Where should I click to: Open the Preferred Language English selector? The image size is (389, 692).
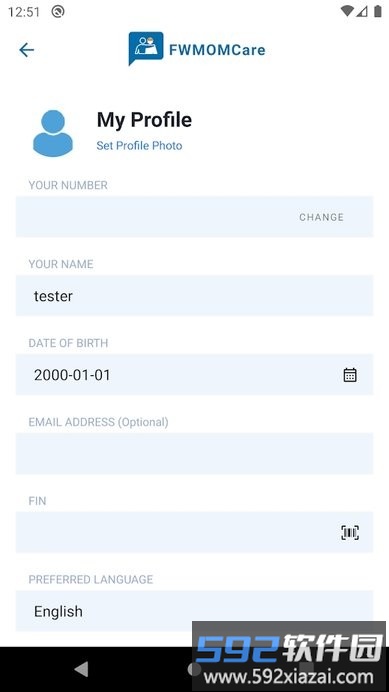coord(194,611)
